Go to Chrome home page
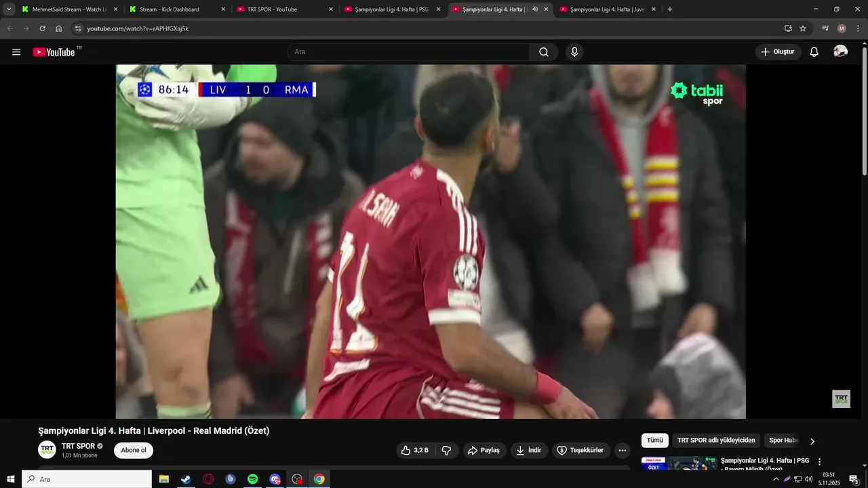Image resolution: width=868 pixels, height=488 pixels. tap(58, 28)
